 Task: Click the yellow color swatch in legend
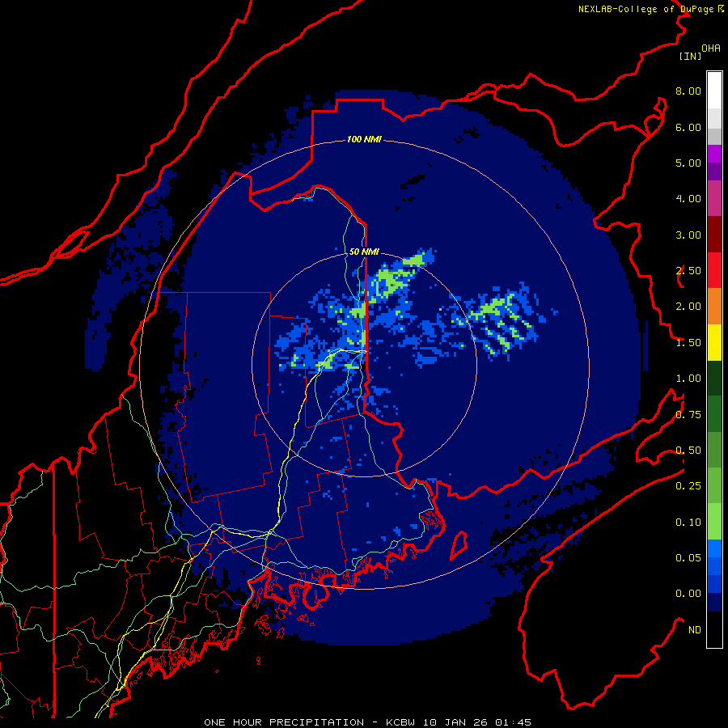coord(714,342)
